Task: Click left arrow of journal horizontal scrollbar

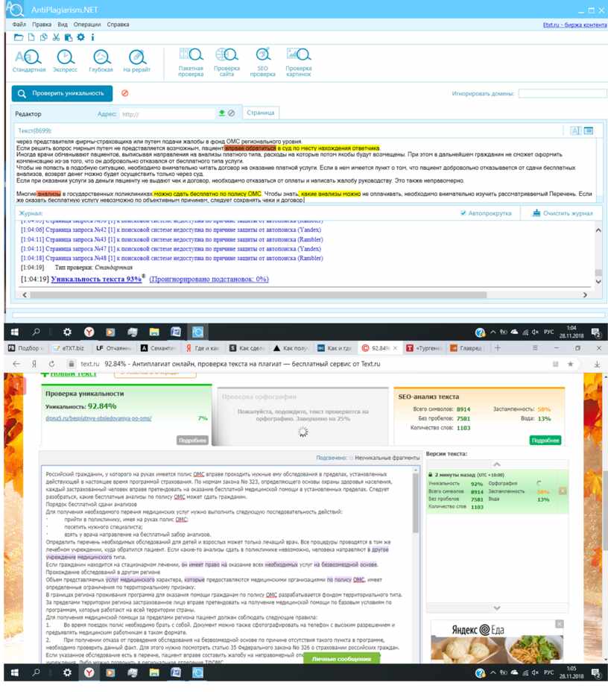Action: tap(25, 295)
